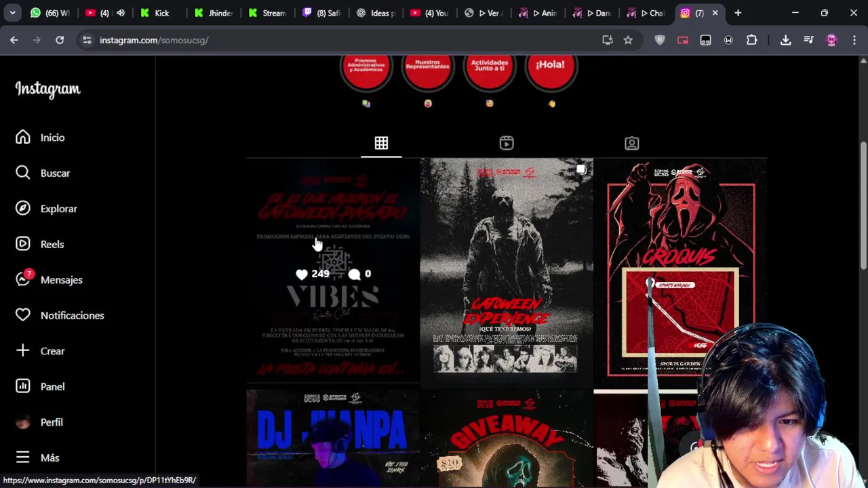This screenshot has height=488, width=868.
Task: Open Reels from the sidebar
Action: tap(40, 244)
